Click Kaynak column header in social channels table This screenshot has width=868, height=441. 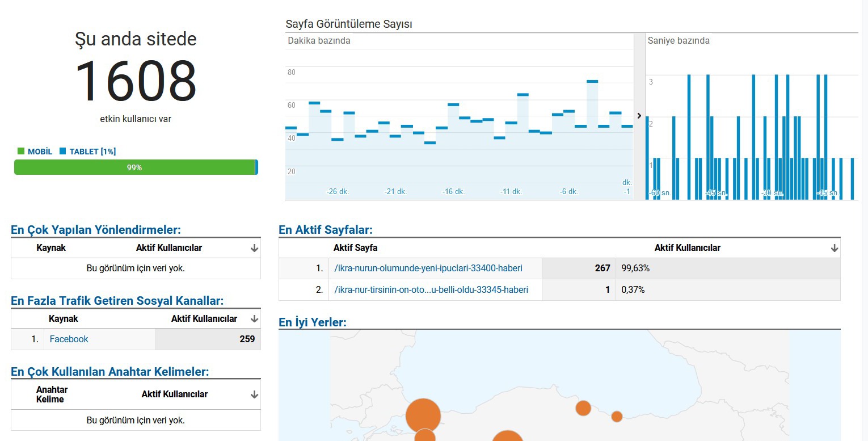tap(64, 319)
